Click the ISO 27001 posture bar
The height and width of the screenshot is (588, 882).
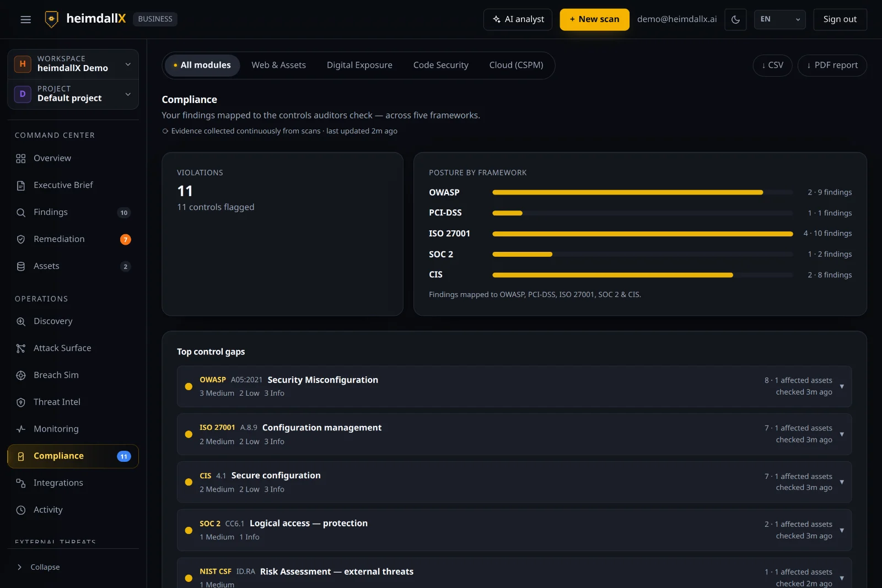[x=642, y=234]
